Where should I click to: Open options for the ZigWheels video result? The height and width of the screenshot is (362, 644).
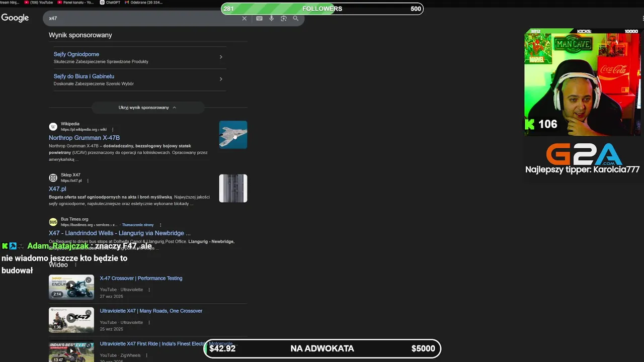[x=146, y=355]
